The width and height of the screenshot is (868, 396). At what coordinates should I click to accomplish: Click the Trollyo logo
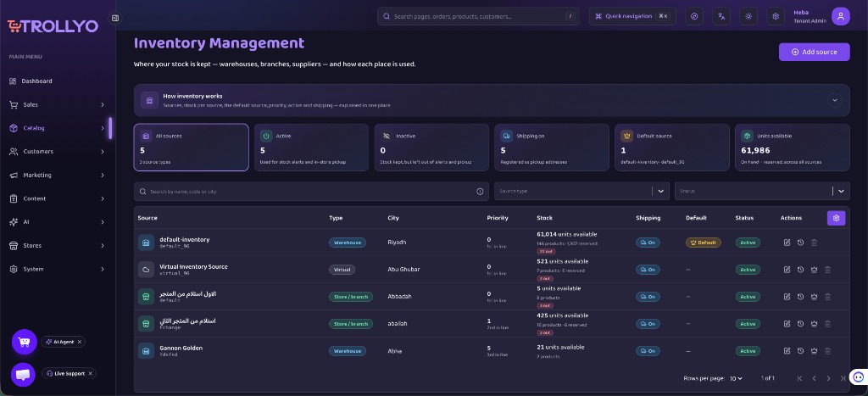pos(53,26)
